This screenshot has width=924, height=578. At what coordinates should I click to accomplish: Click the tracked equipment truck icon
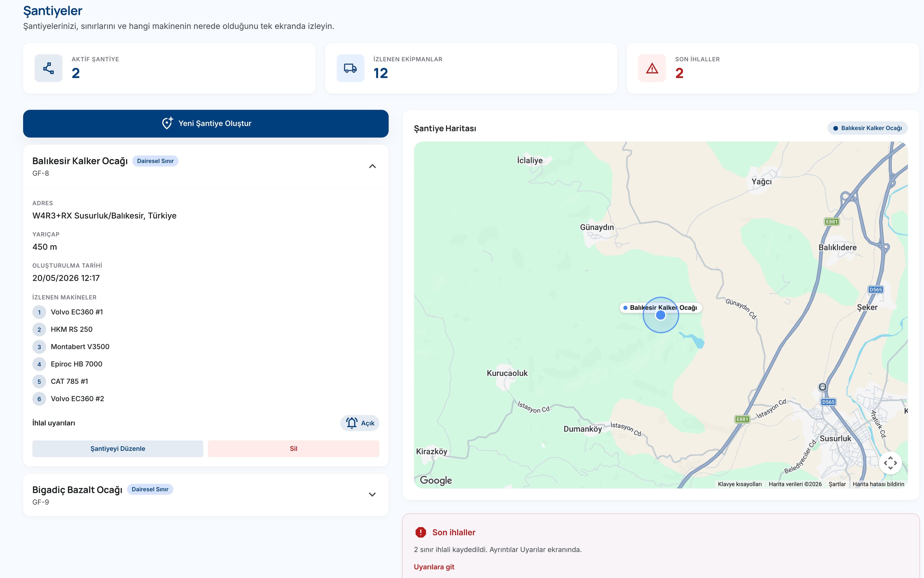click(x=350, y=68)
